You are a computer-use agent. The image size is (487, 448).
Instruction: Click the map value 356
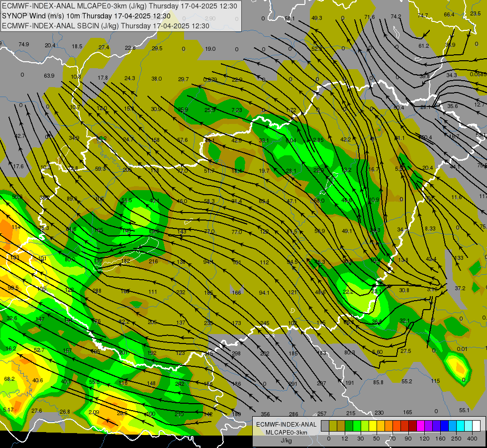265,414
